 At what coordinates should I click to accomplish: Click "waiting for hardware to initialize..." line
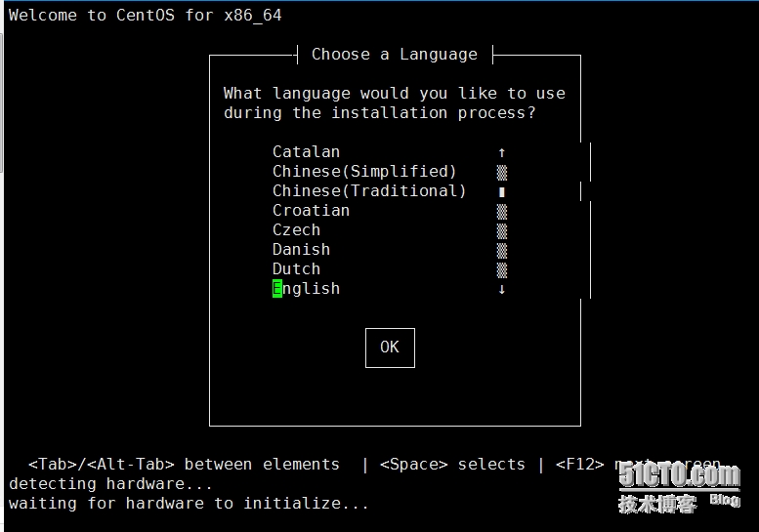pyautogui.click(x=189, y=504)
